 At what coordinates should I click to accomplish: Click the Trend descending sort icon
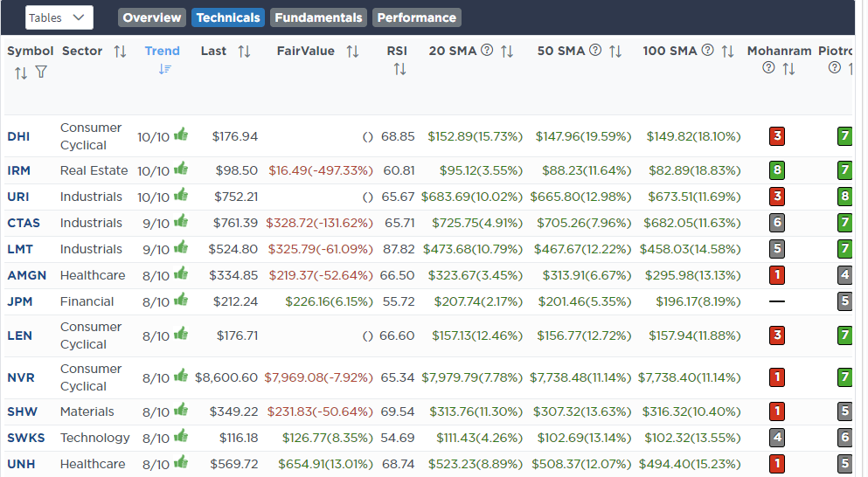coord(163,69)
